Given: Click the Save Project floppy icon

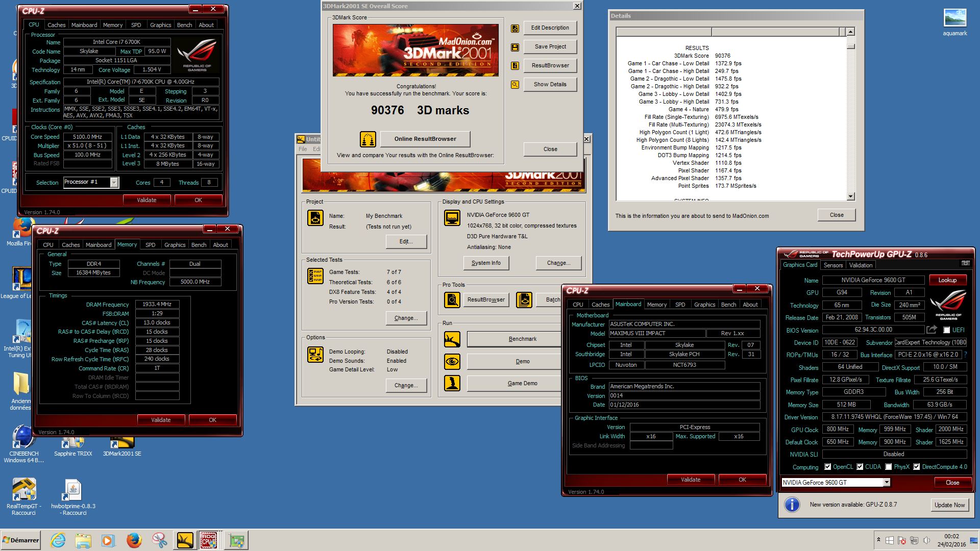Looking at the screenshot, I should [x=515, y=47].
